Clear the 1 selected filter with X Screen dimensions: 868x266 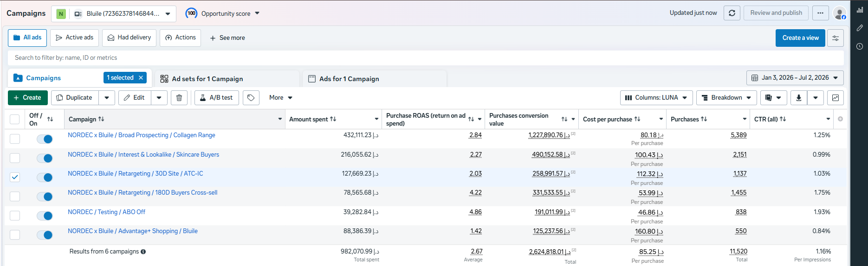141,78
